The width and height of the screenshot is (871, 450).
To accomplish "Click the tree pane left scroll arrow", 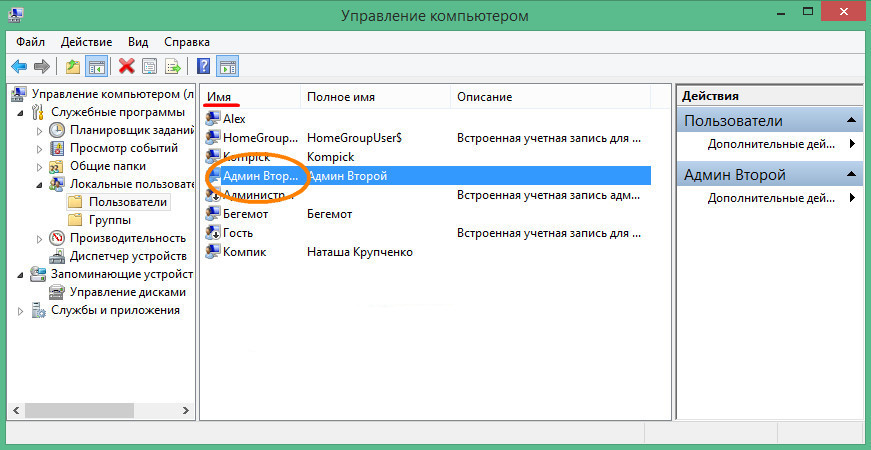I will tap(16, 411).
